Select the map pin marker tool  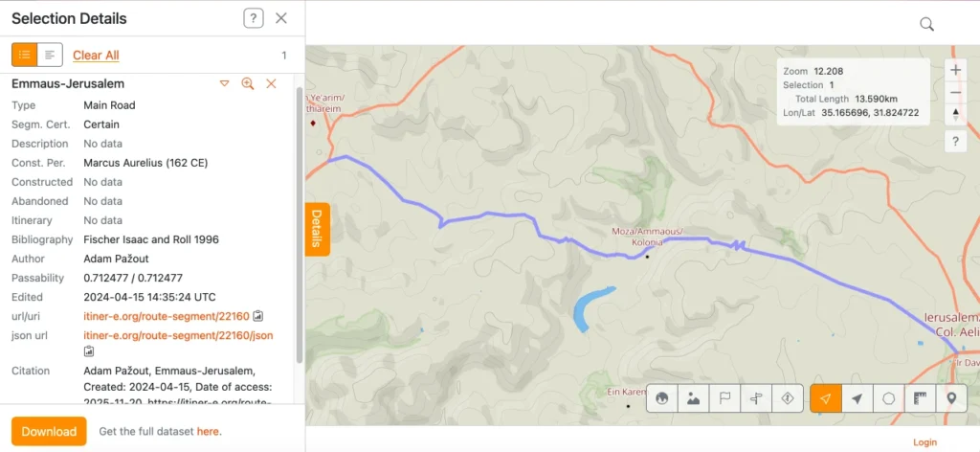pos(951,398)
